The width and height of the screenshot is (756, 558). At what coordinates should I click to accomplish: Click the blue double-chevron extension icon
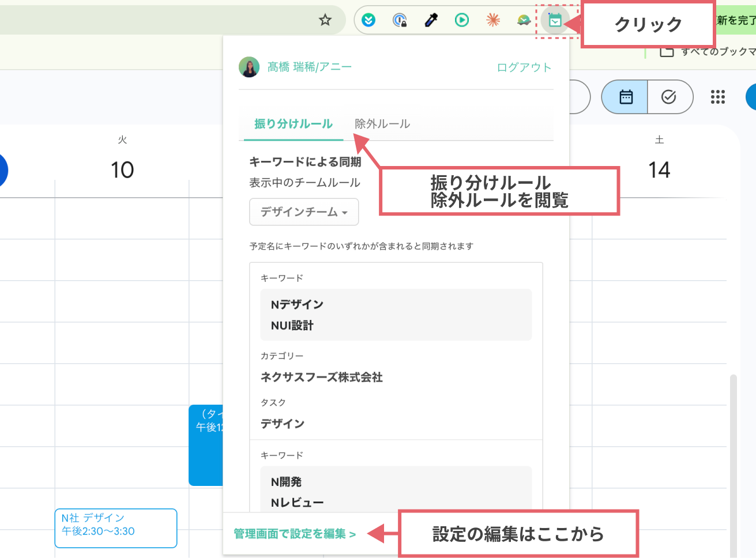coord(368,20)
